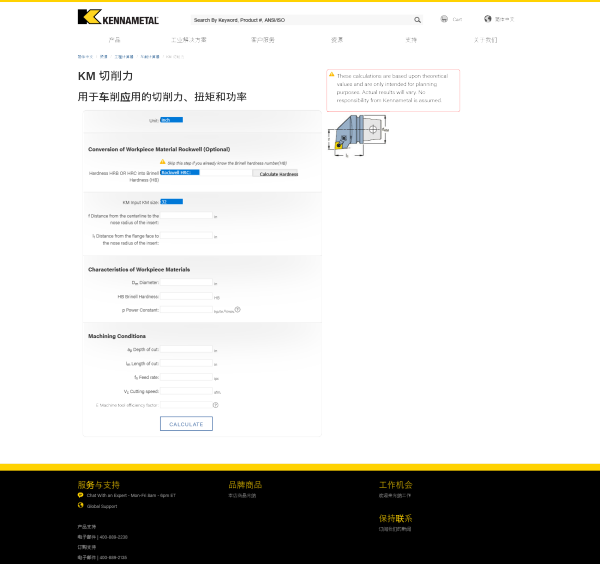Click the language selector text in header
The width and height of the screenshot is (600, 564).
click(x=504, y=19)
